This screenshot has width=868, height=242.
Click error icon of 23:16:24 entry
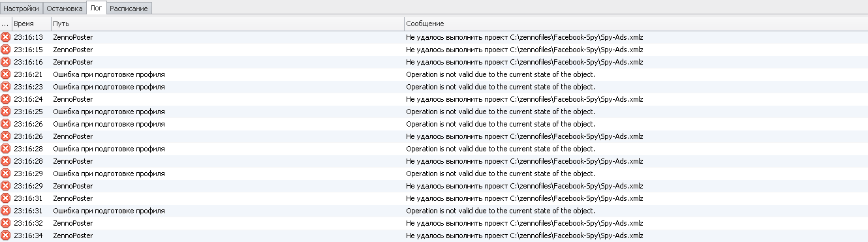pyautogui.click(x=5, y=99)
